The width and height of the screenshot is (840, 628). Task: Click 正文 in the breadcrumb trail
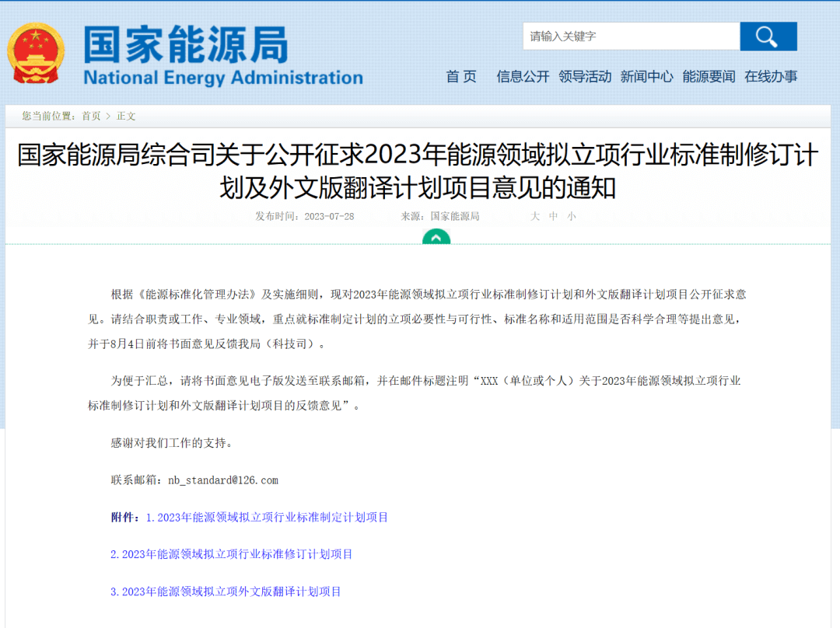(x=126, y=116)
